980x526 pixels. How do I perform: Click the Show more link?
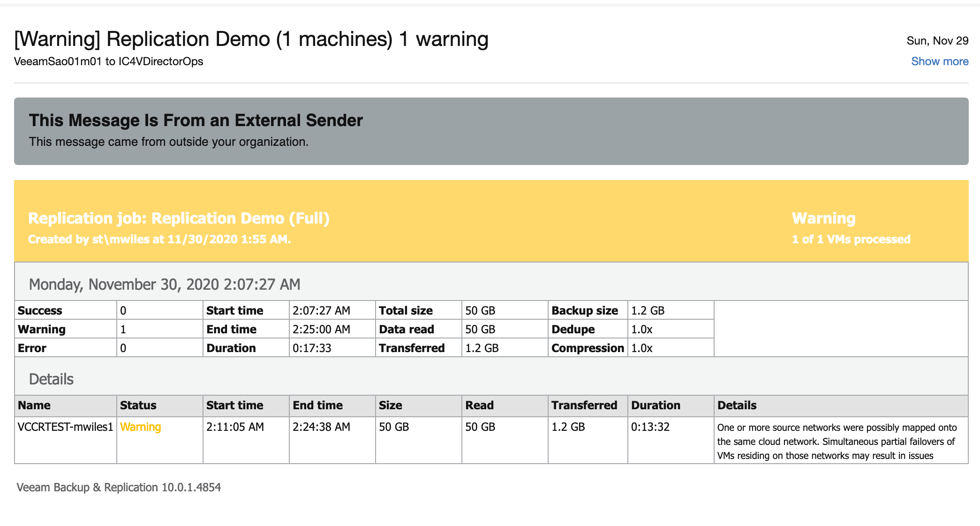(939, 61)
